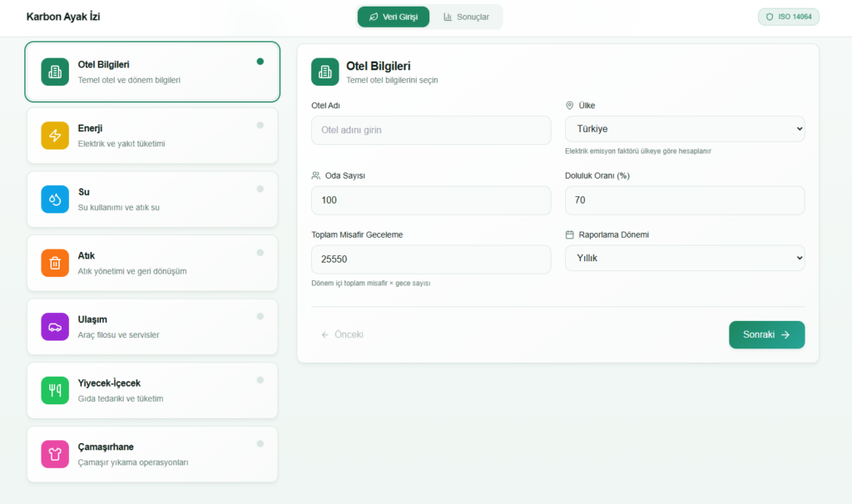Open the Sonuçlar tab

pyautogui.click(x=466, y=17)
